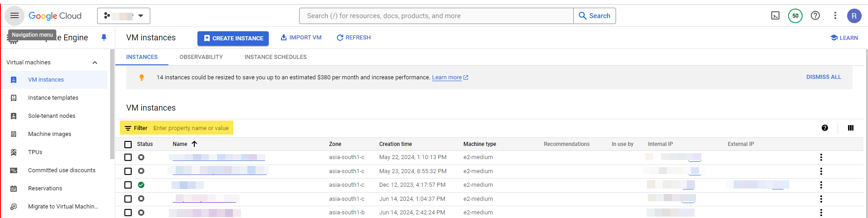Click the Instance templates sidebar icon
This screenshot has height=218, width=868.
click(14, 98)
